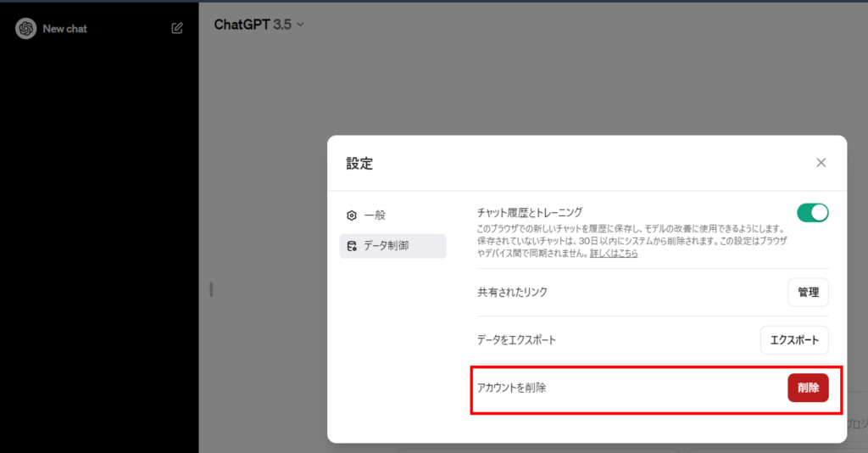This screenshot has width=868, height=453.
Task: Click the チャット履歴とトレーニング heading
Action: click(530, 213)
